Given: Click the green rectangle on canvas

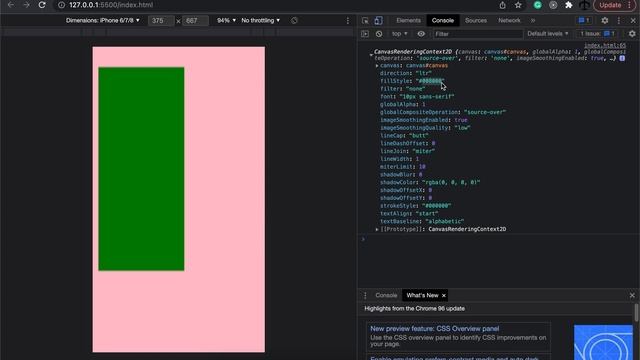Looking at the screenshot, I should click(x=141, y=169).
